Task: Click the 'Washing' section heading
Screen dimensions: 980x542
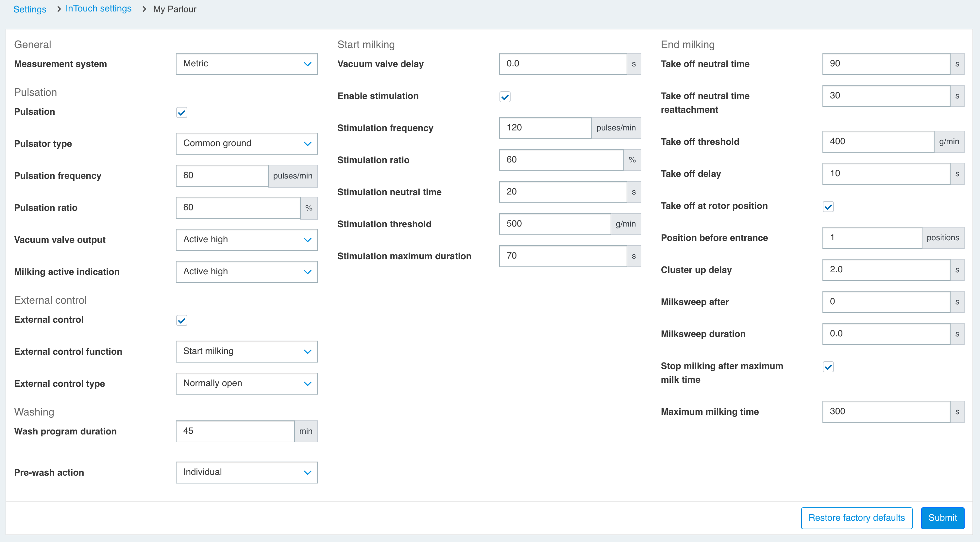Action: 34,412
